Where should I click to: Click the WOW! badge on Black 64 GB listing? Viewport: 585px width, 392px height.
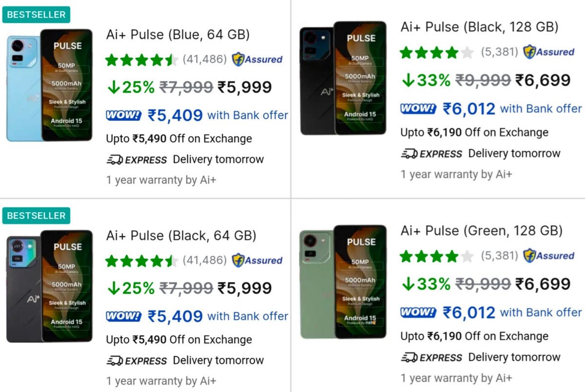(x=123, y=317)
